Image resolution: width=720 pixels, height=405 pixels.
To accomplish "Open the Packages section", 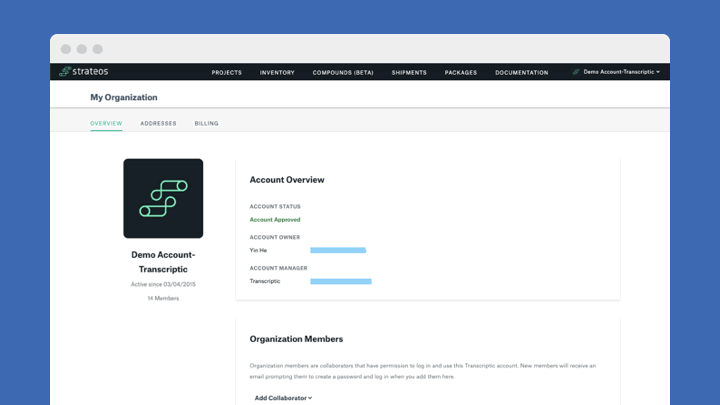I will coord(461,73).
